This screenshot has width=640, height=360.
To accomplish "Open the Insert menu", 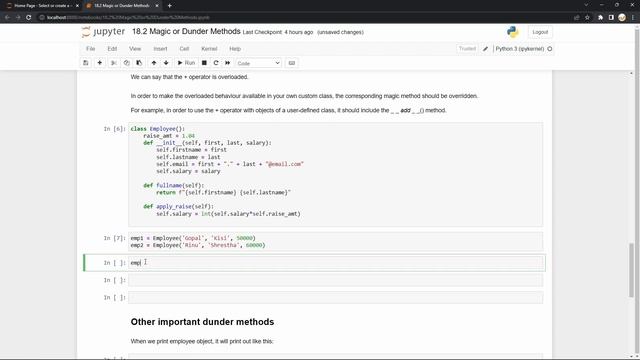I will [160, 49].
